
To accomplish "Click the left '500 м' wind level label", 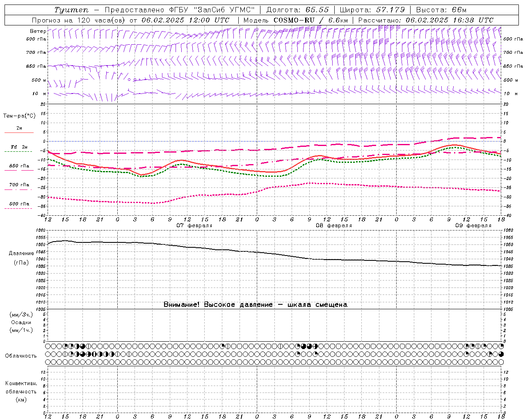I will [x=39, y=80].
